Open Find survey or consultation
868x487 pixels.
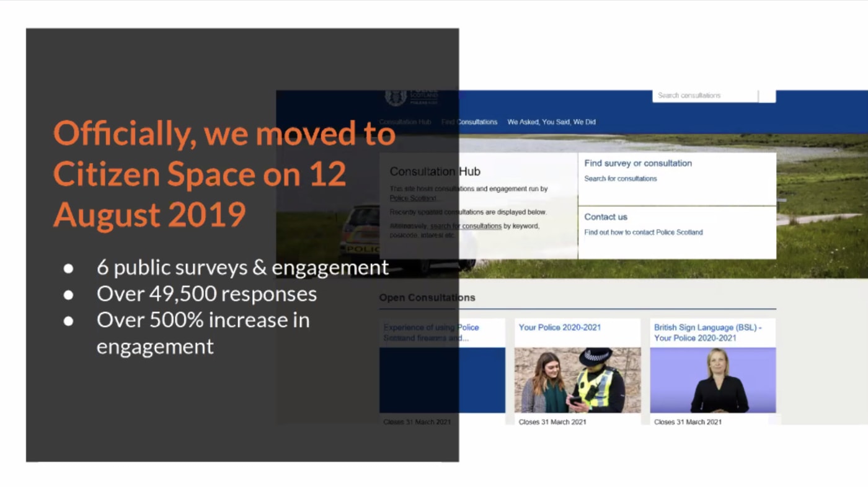click(x=637, y=163)
